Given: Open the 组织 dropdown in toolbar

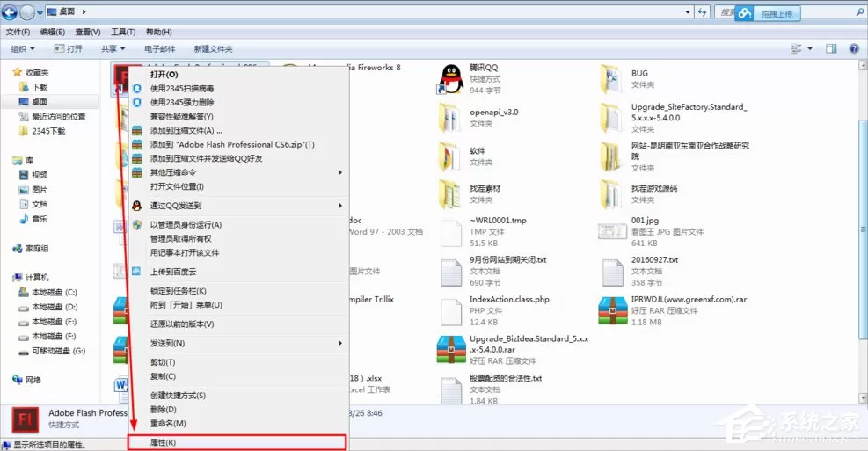Looking at the screenshot, I should pos(23,48).
